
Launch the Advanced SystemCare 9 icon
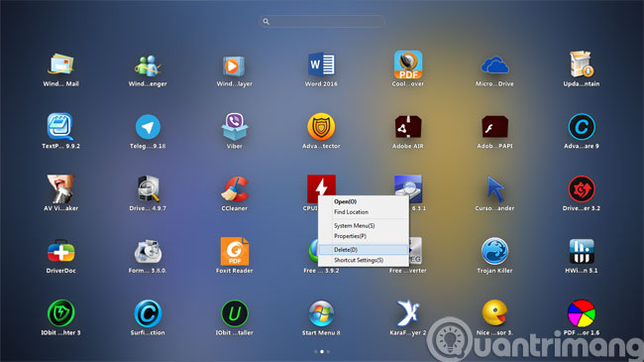[582, 127]
